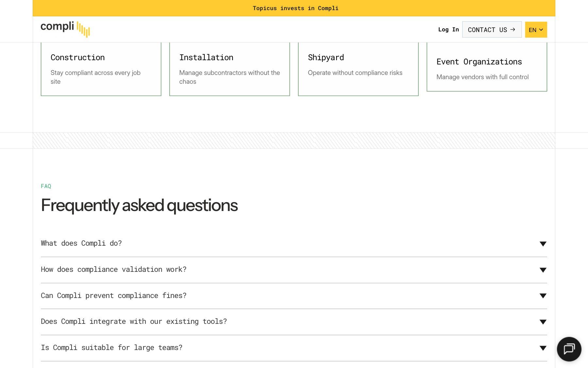Viewport: 588px width, 368px height.
Task: Click 'Manage vendors with full control' text
Action: pos(482,77)
